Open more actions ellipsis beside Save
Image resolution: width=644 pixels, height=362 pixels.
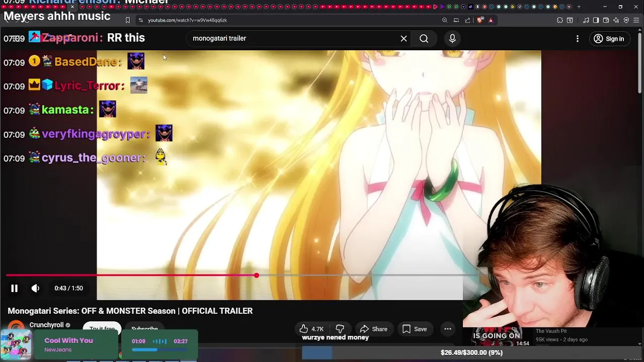447,329
